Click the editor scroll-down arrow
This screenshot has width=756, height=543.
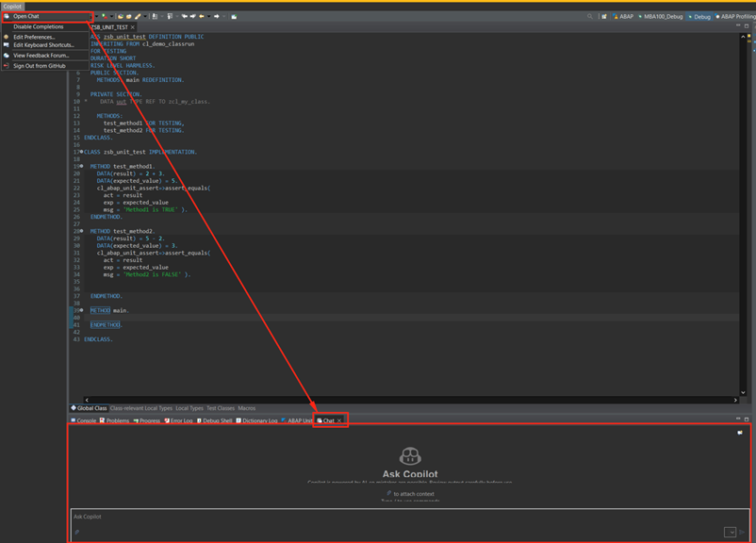743,392
